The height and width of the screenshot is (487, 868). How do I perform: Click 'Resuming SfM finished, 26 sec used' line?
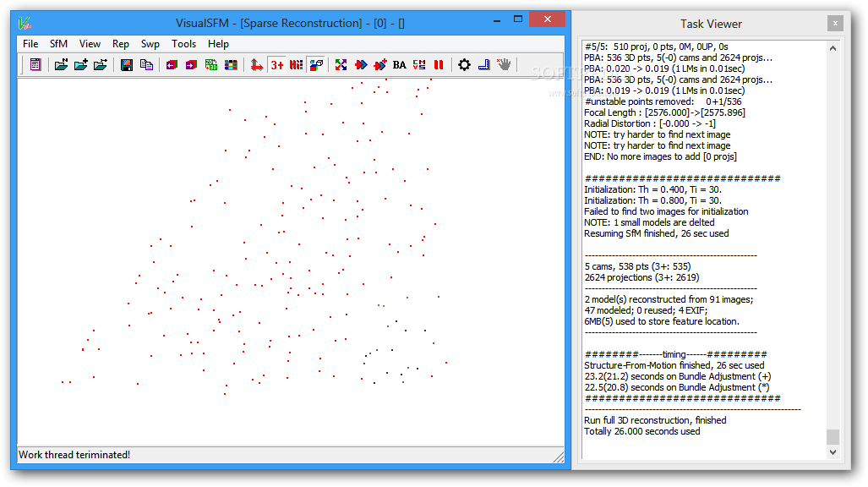(x=657, y=234)
